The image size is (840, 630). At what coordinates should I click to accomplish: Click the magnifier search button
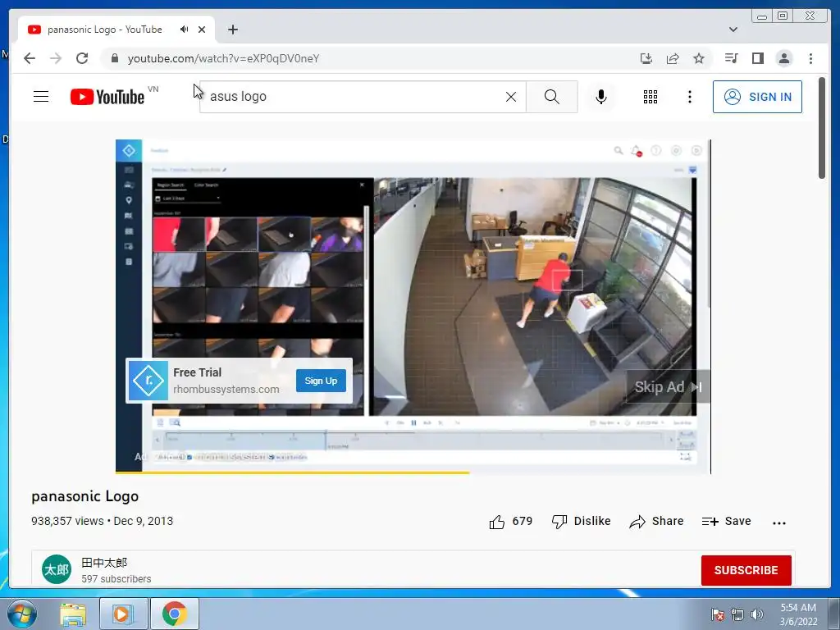point(552,97)
